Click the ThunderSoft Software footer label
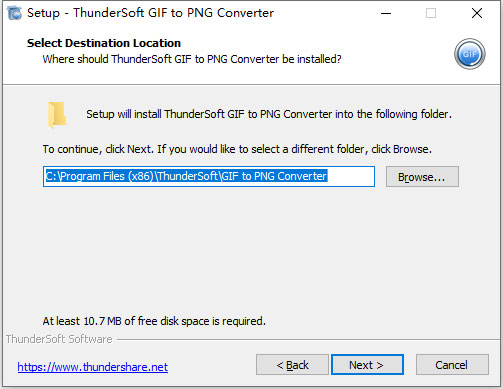This screenshot has height=389, width=503. pos(59,339)
